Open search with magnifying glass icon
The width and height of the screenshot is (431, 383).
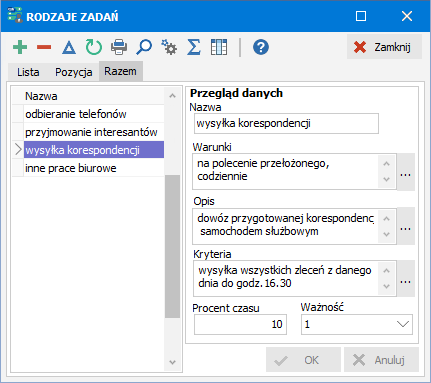[x=144, y=47]
